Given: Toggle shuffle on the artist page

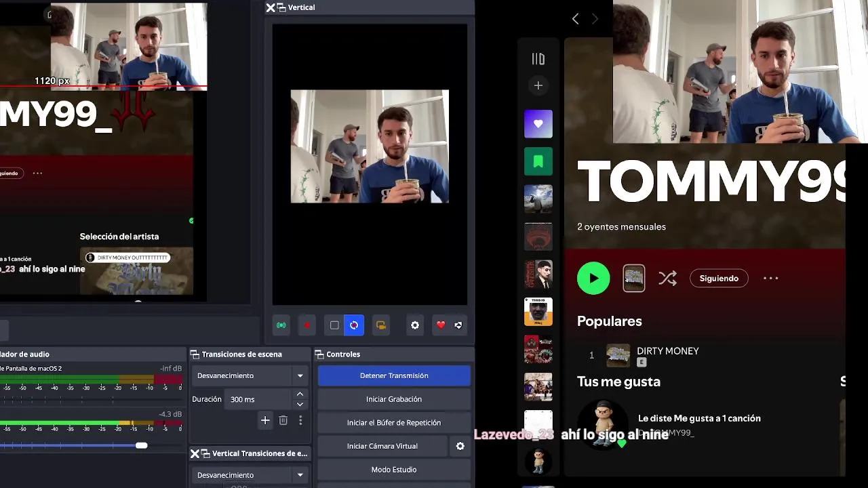Looking at the screenshot, I should pyautogui.click(x=667, y=278).
